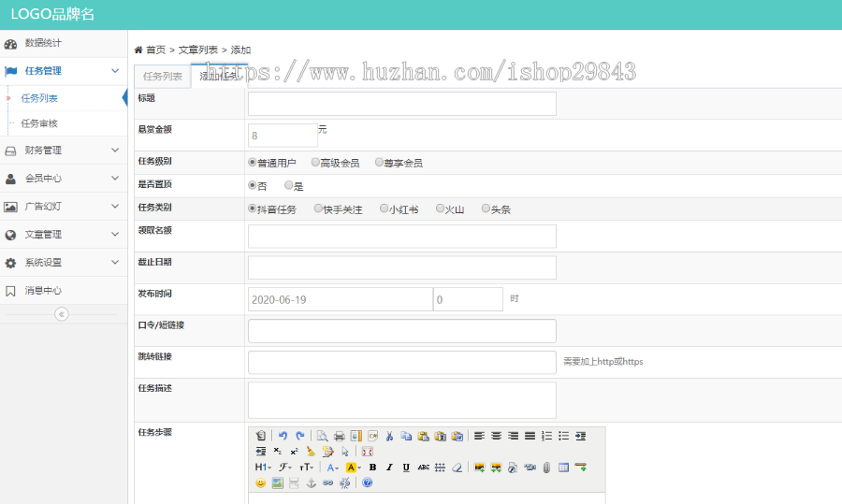Click the 文章列表 breadcrumb link
Screen dimensions: 842x504
[198, 50]
